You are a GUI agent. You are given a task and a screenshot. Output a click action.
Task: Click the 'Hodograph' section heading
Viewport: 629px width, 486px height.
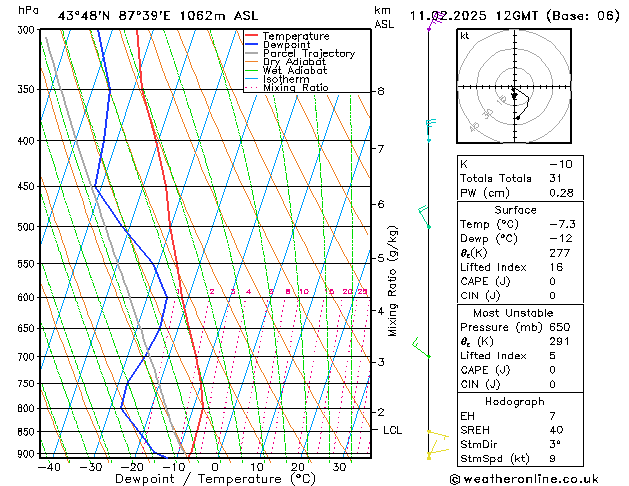(x=515, y=402)
